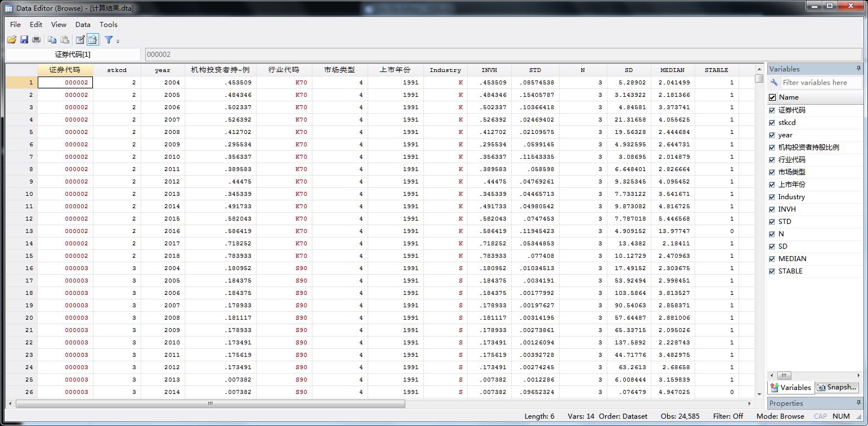Open the Filter observations funnel icon
This screenshot has height=426, width=868.
click(109, 39)
